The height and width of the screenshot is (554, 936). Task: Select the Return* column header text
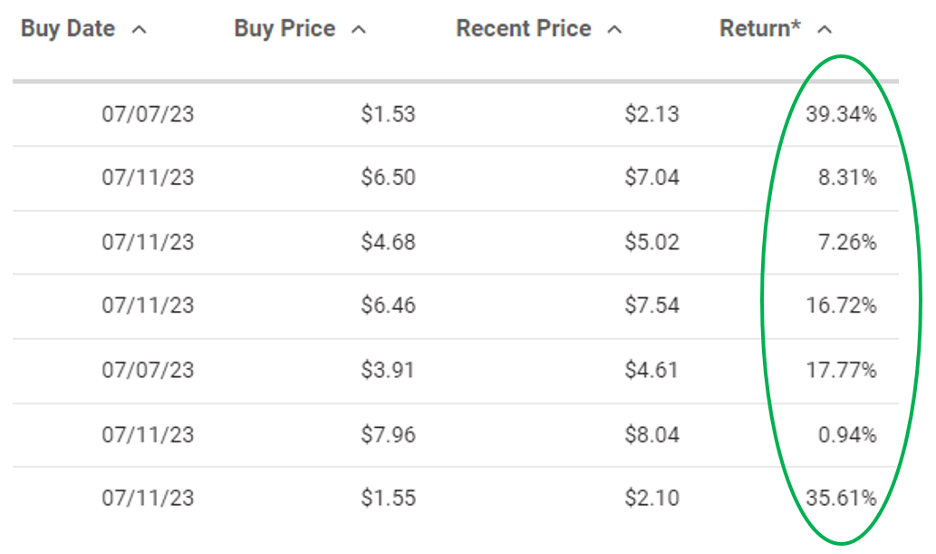(x=760, y=29)
